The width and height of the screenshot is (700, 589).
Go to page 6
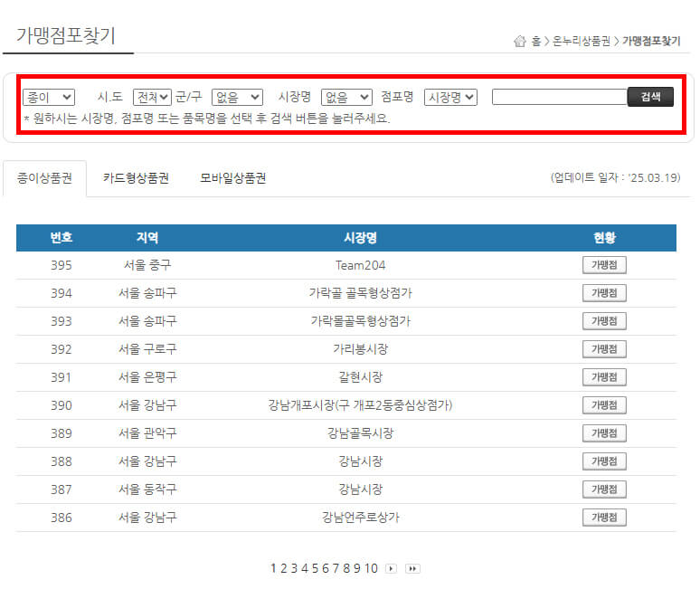tap(326, 568)
